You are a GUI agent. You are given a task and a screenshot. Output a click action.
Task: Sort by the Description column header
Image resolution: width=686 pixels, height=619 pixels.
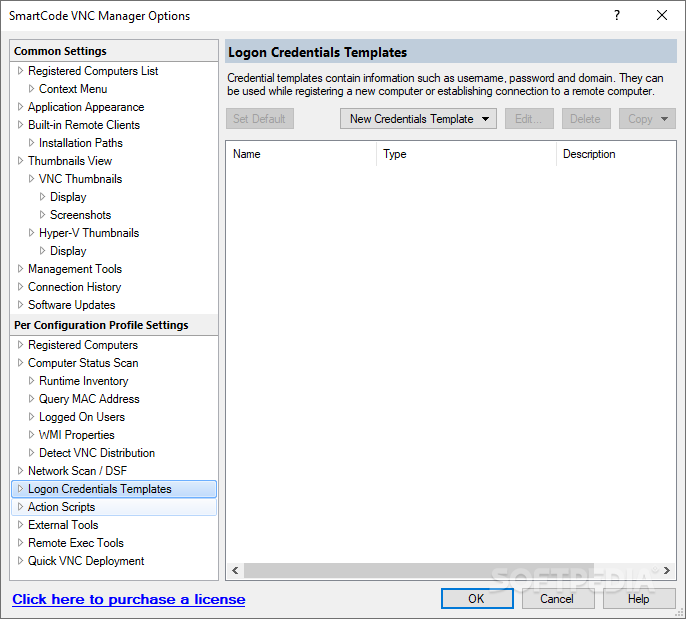(616, 154)
